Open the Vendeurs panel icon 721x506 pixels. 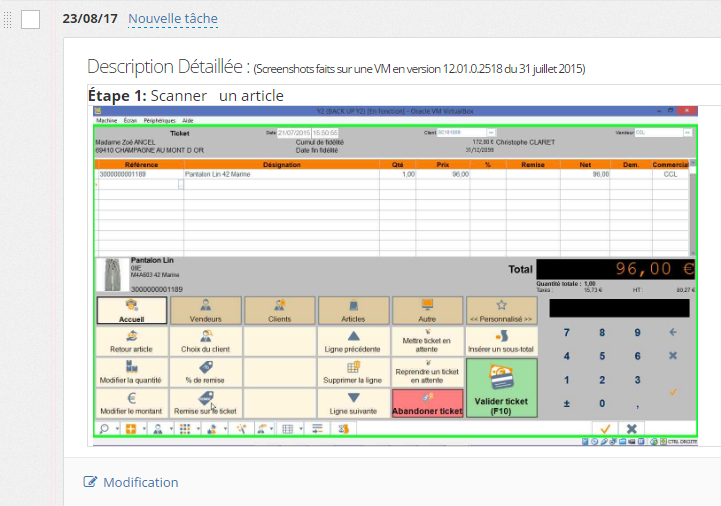point(206,311)
